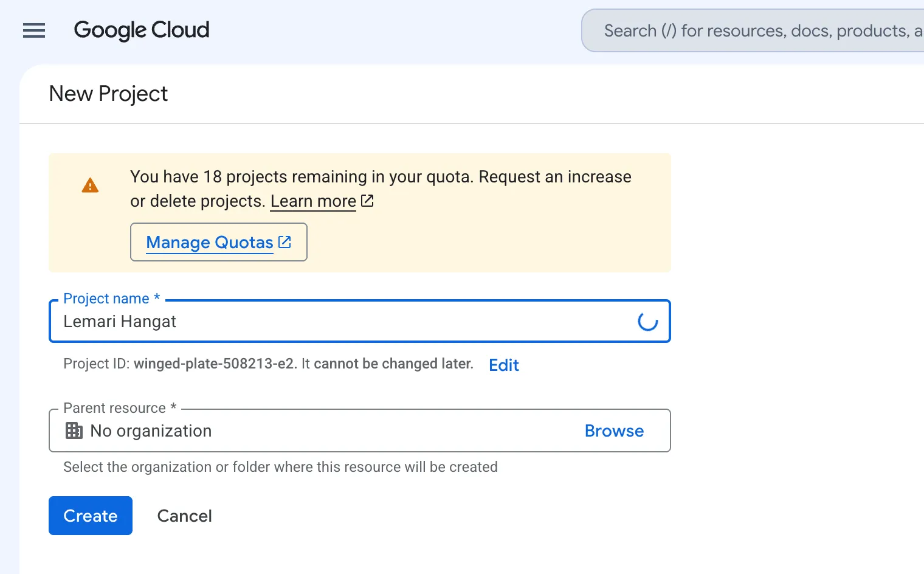This screenshot has width=924, height=574.
Task: Click the external-link icon on Manage Quotas
Action: point(284,242)
